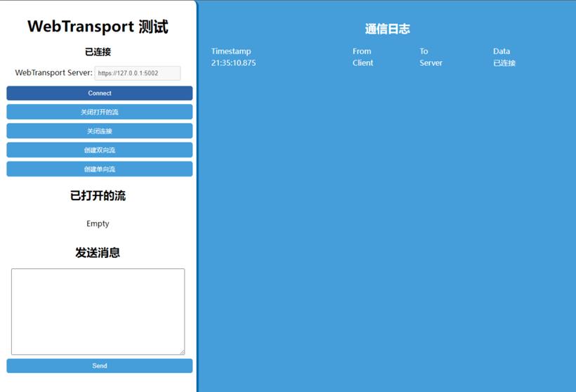Viewport: 576px width, 392px height.
Task: Click inside the 发送消息 message textarea
Action: click(98, 311)
